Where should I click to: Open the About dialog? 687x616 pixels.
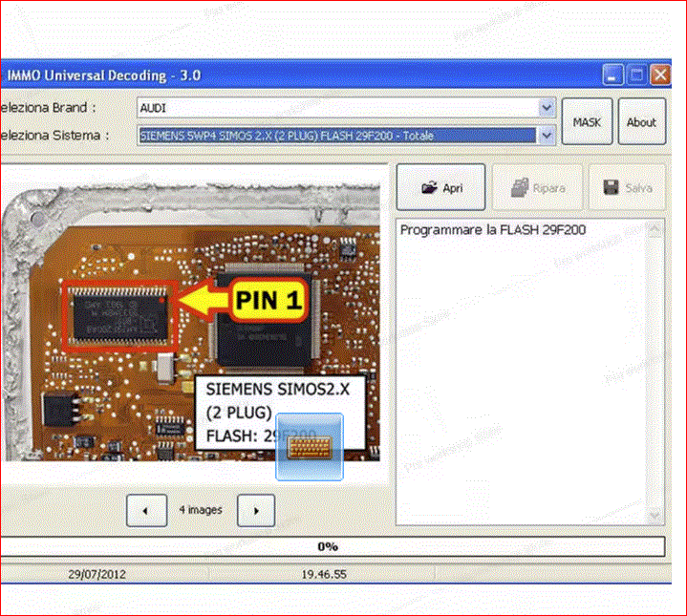(641, 121)
